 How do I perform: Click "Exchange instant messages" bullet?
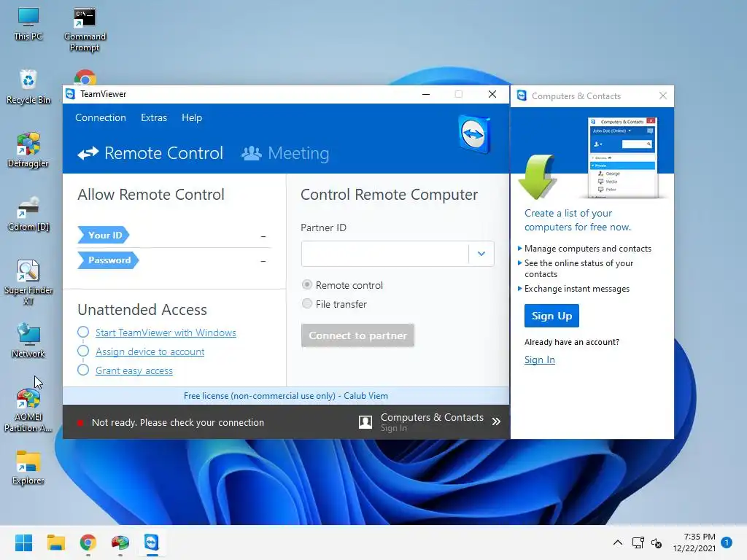(577, 289)
